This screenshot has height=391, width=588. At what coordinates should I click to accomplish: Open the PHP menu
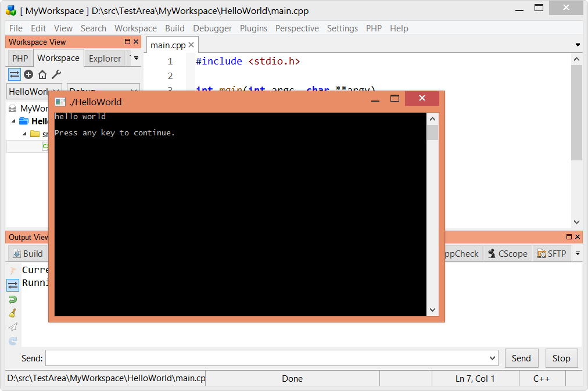374,28
